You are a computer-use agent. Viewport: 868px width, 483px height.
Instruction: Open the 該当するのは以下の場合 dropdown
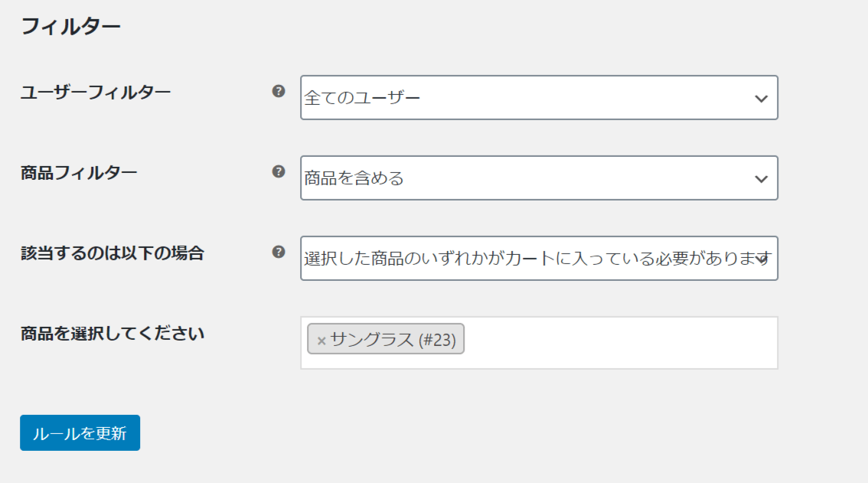(539, 258)
